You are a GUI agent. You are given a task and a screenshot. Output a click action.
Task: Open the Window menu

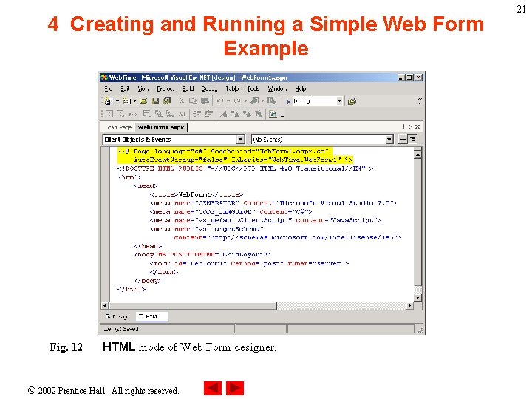point(277,89)
